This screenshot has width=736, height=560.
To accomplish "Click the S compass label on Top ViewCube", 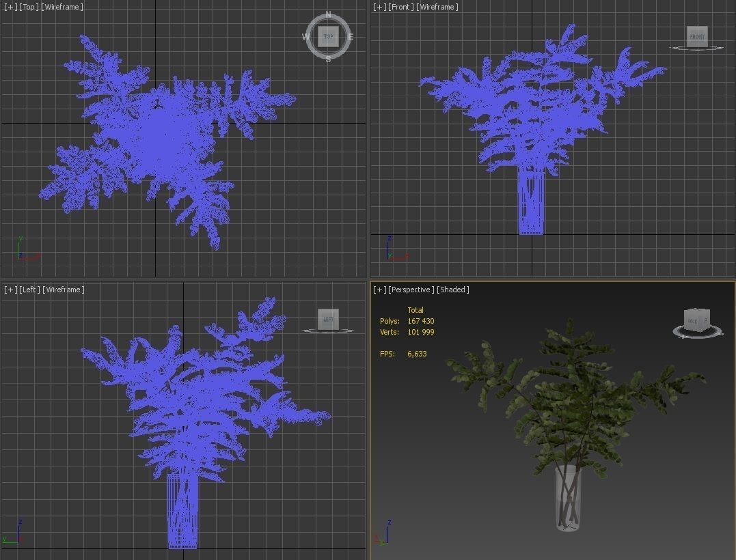I will click(x=328, y=59).
